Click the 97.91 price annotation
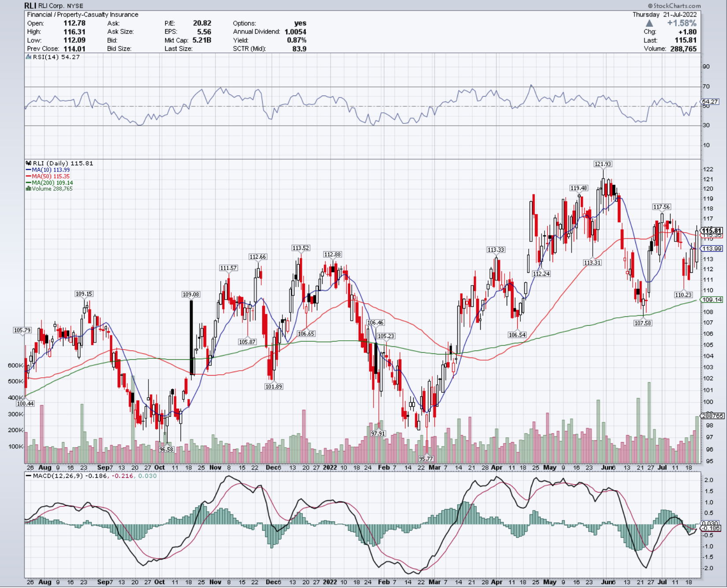 click(x=378, y=434)
